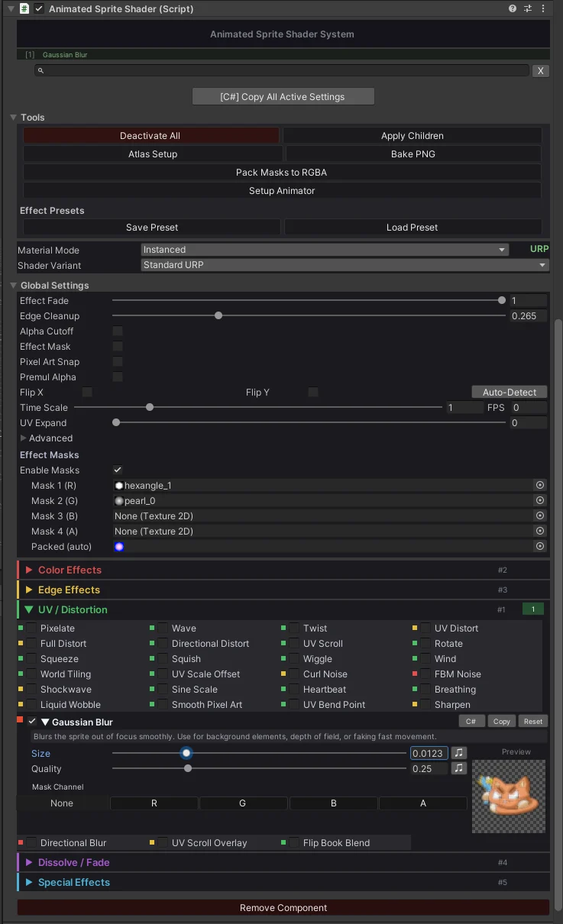Select the R mask channel
This screenshot has height=924, width=563.
pyautogui.click(x=154, y=803)
